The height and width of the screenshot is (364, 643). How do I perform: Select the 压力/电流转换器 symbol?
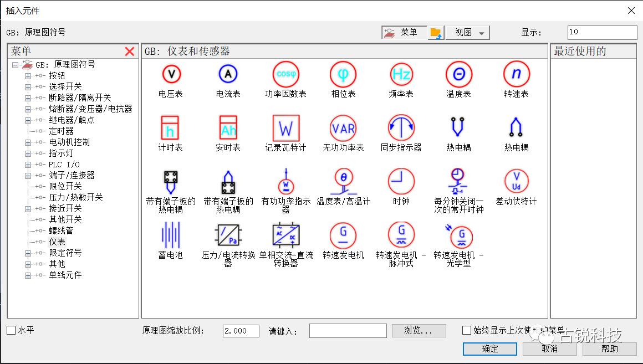click(228, 235)
